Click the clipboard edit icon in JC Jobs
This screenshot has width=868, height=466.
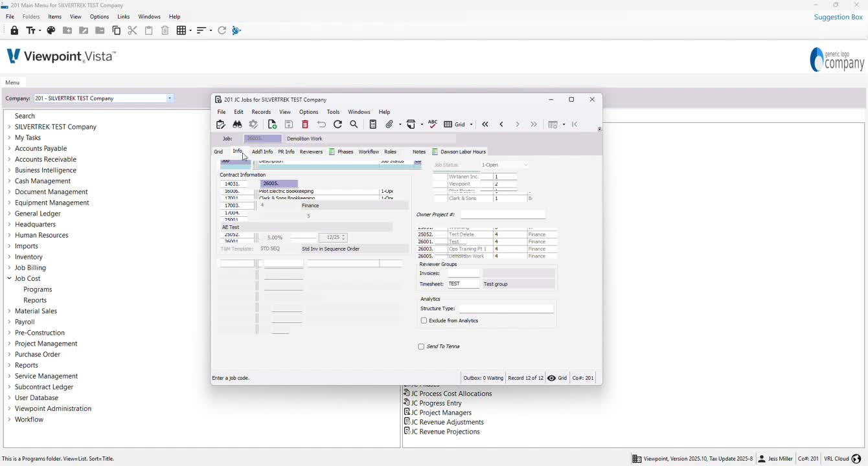click(x=221, y=124)
